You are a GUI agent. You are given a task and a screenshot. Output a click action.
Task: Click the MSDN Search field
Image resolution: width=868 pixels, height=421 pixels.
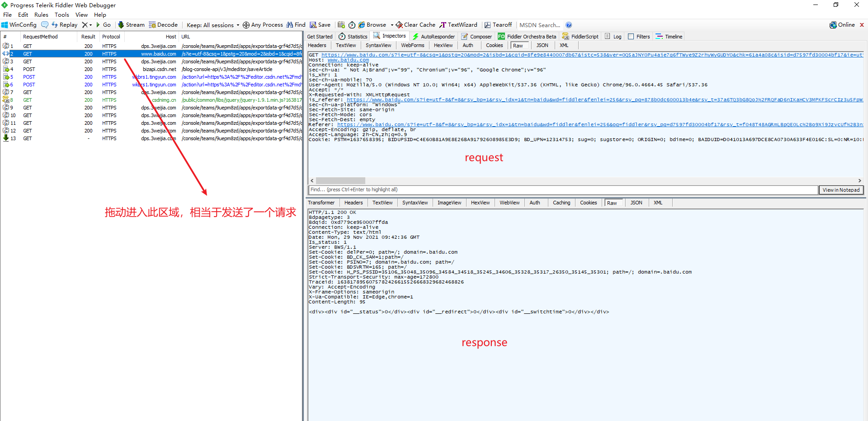tap(540, 25)
